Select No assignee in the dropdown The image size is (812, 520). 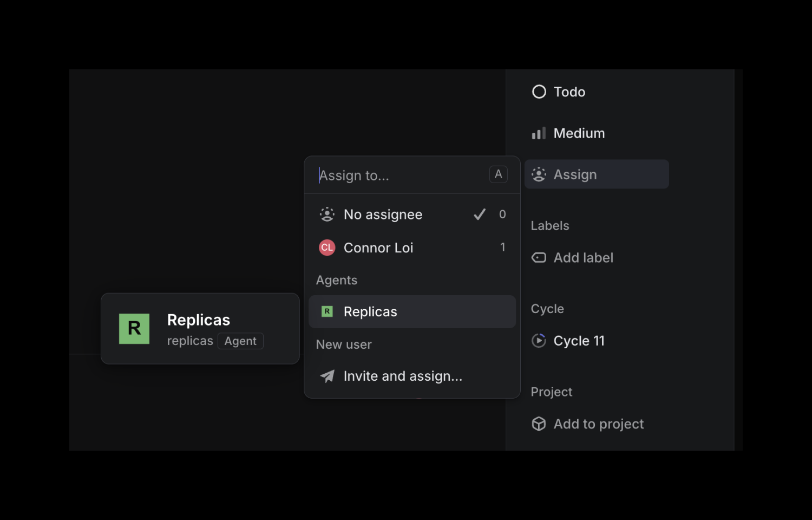click(383, 214)
